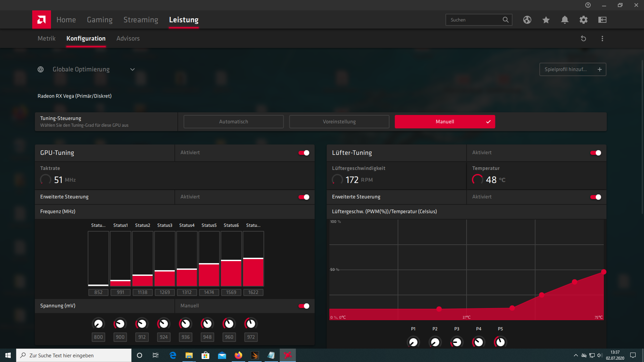This screenshot has width=644, height=362.
Task: Open the Metrik sub-tab
Action: click(x=46, y=39)
